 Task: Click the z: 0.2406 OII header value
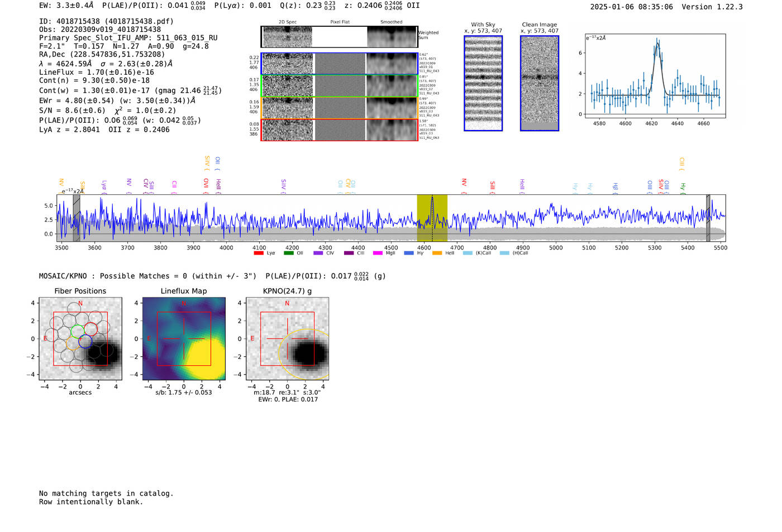pos(382,6)
